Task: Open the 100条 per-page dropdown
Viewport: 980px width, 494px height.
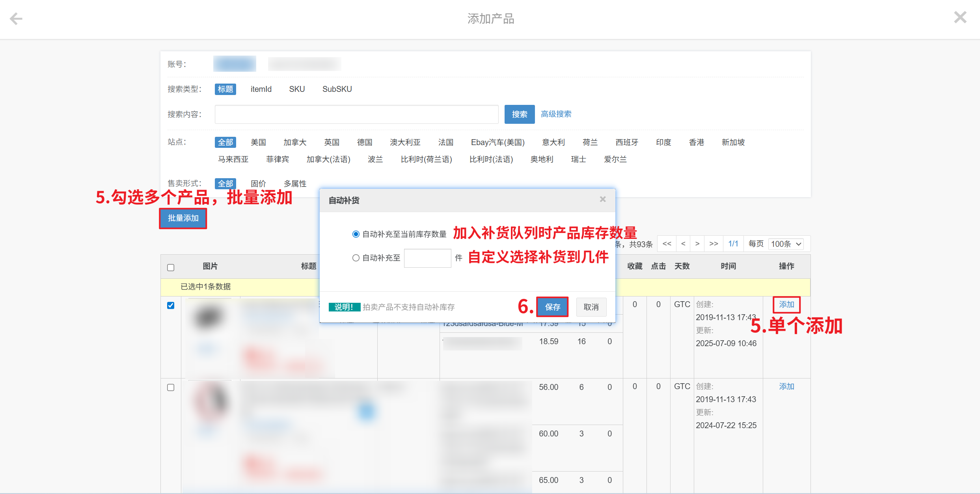Action: coord(786,244)
